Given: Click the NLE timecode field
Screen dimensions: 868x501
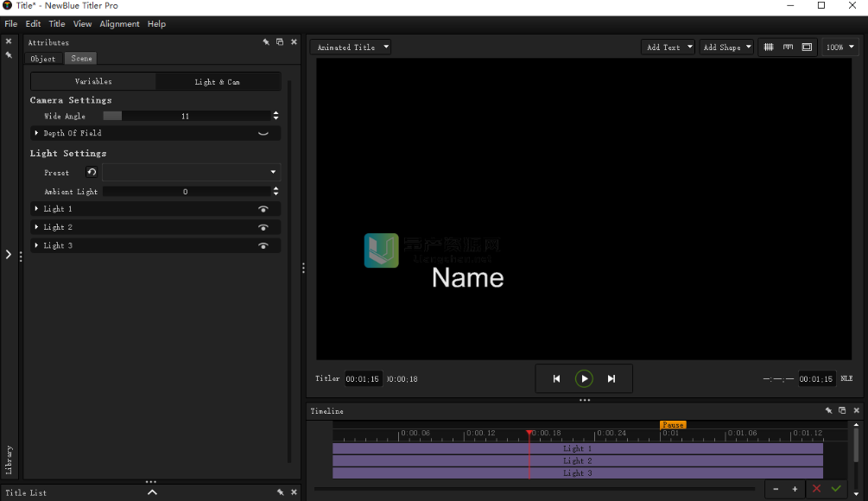Looking at the screenshot, I should point(816,378).
